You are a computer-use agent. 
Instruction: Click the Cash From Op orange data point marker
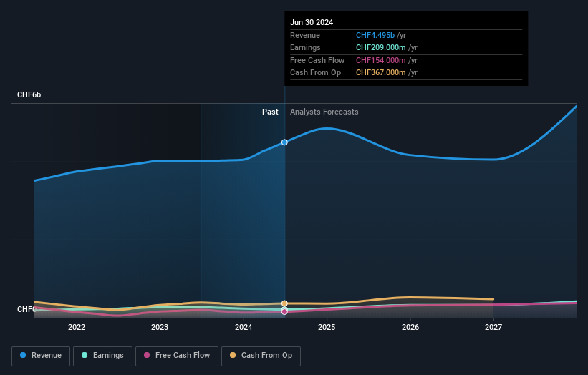(284, 303)
